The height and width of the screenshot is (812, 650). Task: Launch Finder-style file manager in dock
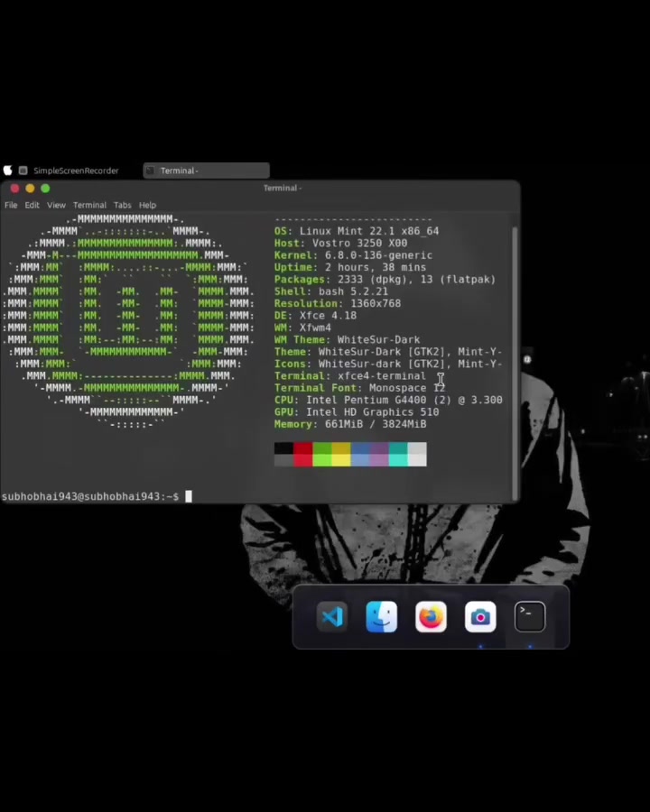[x=382, y=617]
